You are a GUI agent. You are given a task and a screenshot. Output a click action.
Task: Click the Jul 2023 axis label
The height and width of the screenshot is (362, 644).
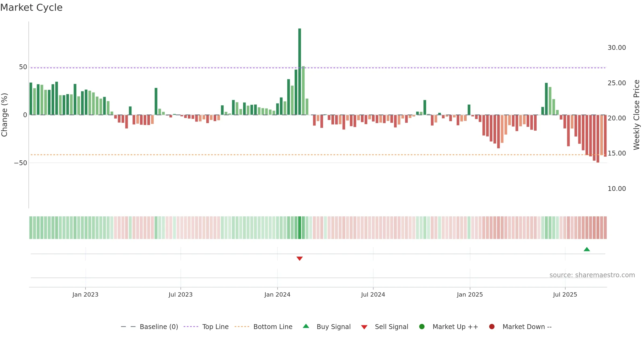181,294
